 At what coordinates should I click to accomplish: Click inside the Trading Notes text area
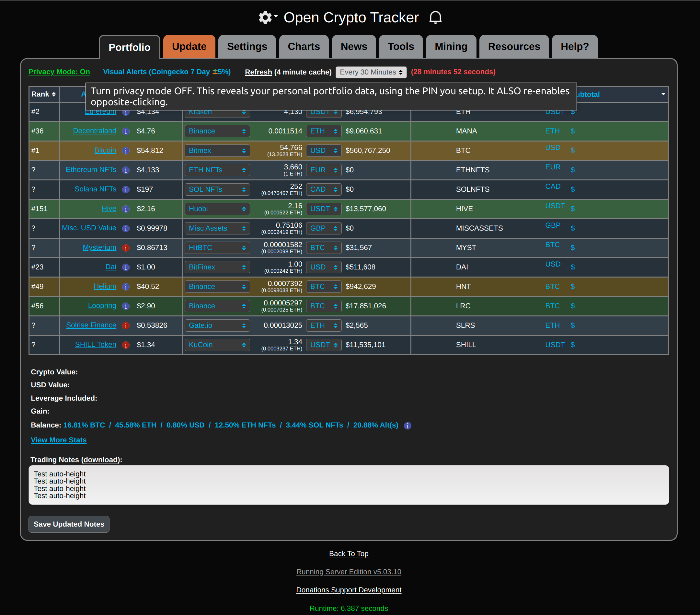349,485
